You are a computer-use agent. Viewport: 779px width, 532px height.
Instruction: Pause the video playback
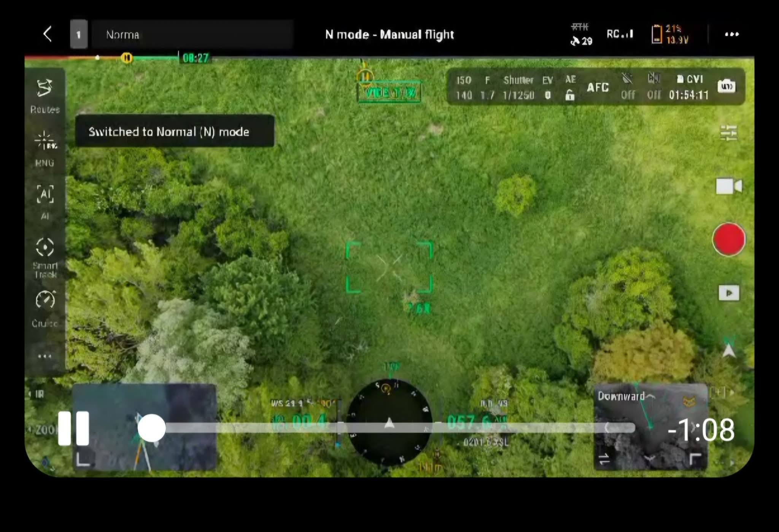click(73, 428)
